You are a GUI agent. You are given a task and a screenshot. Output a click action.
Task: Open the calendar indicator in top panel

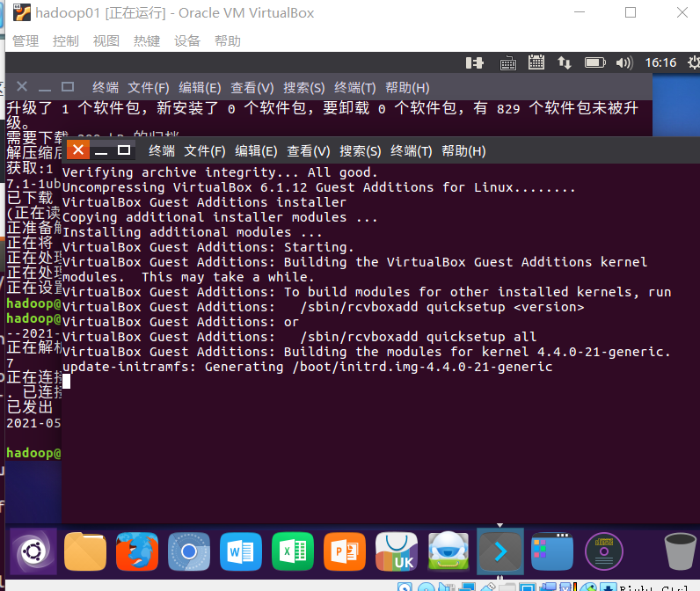pyautogui.click(x=536, y=62)
